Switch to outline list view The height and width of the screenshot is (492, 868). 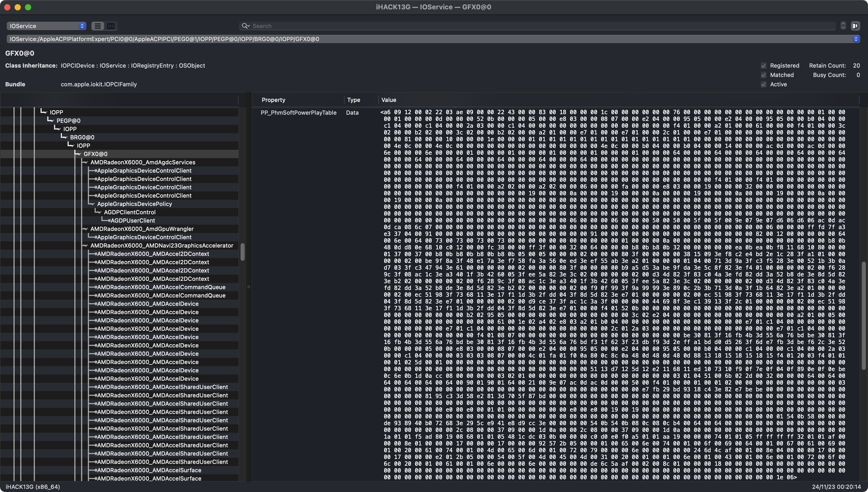tap(98, 26)
